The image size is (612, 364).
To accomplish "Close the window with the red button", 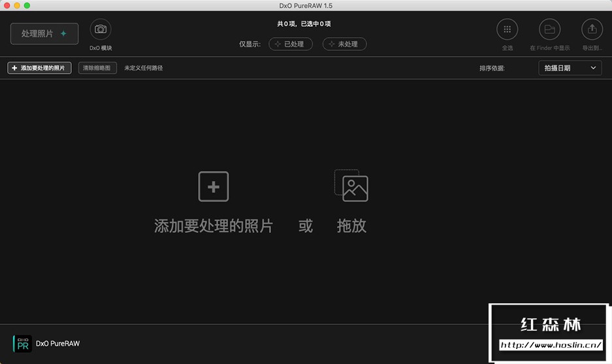I will pyautogui.click(x=7, y=5).
